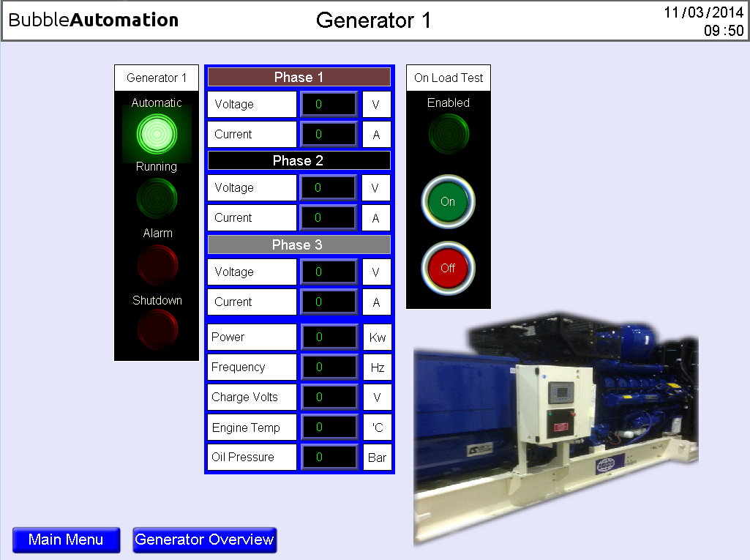The width and height of the screenshot is (750, 560).
Task: Click the Power value field
Action: [329, 337]
